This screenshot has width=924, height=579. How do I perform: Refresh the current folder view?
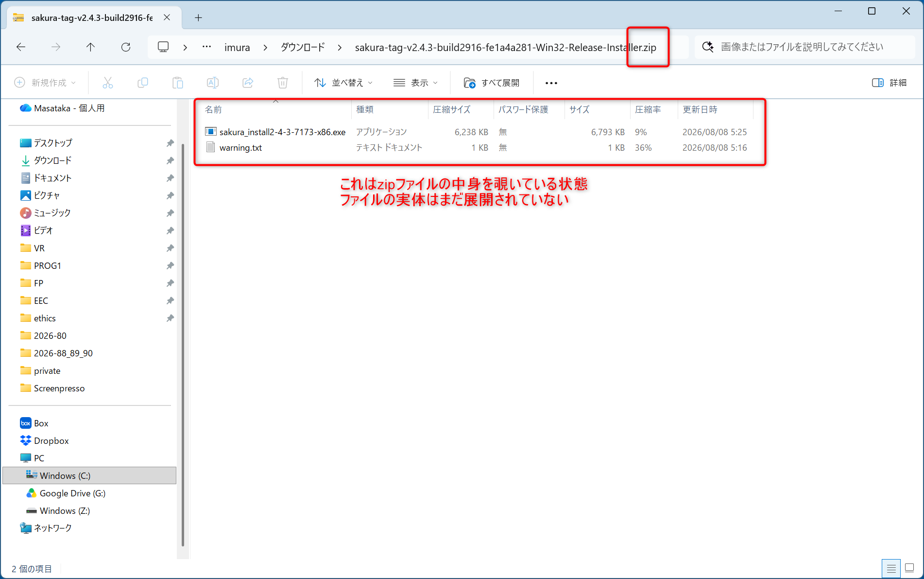126,47
